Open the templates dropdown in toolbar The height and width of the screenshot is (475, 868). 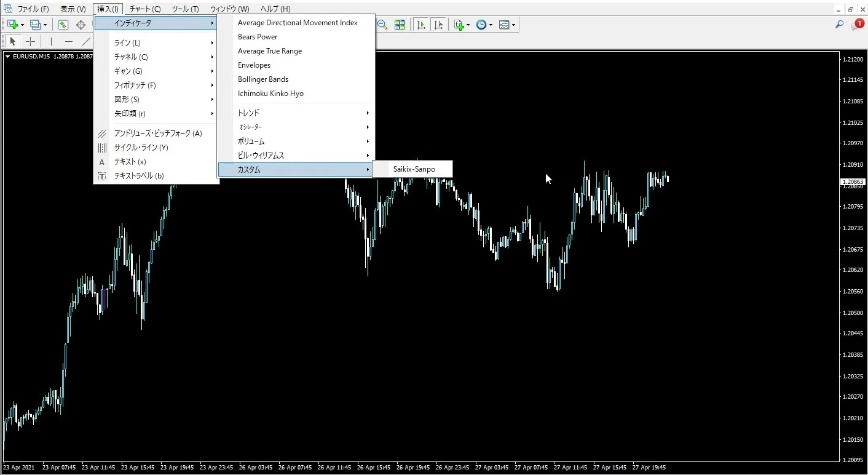507,25
